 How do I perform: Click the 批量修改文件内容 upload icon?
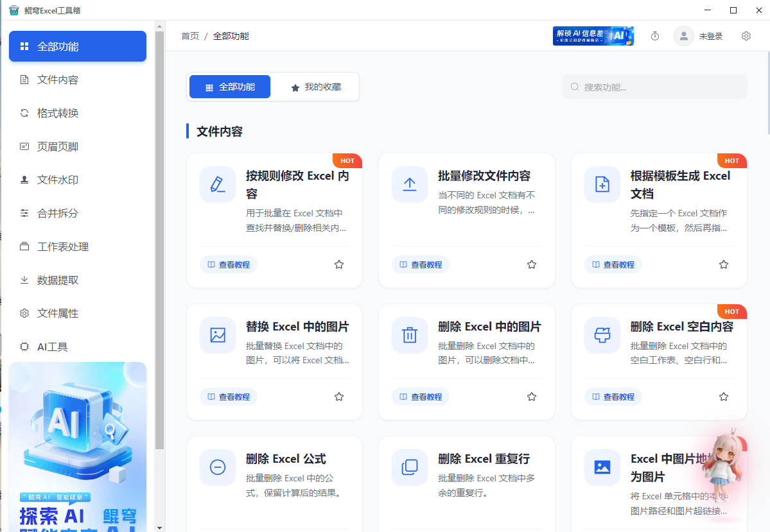(x=410, y=184)
